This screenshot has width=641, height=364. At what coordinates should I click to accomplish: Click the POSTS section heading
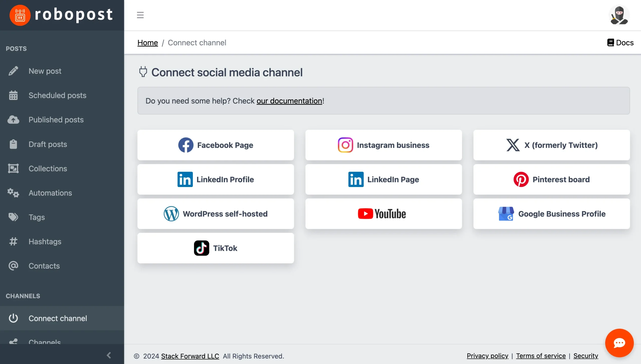(16, 49)
